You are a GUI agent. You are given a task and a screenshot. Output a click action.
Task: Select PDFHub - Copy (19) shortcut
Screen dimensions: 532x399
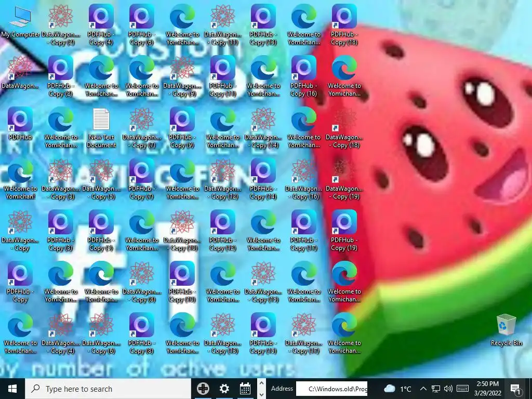point(344,231)
